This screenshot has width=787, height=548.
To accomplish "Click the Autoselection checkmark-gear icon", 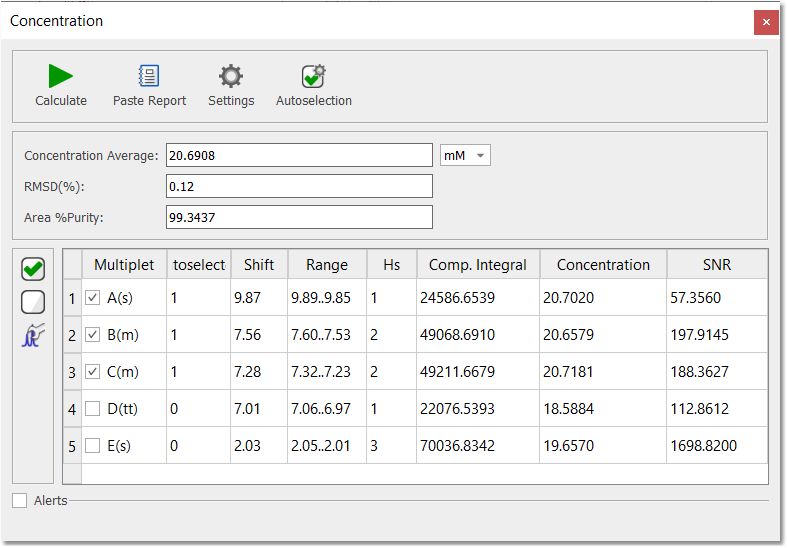I will click(x=314, y=76).
